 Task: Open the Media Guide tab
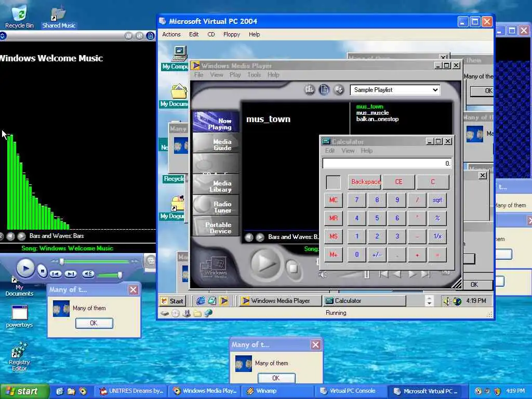216,143
